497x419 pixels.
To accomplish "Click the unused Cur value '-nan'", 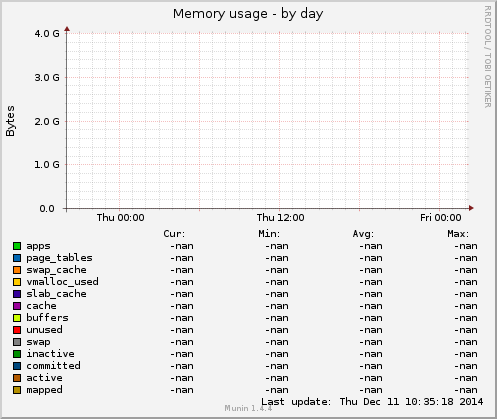I will (x=182, y=330).
